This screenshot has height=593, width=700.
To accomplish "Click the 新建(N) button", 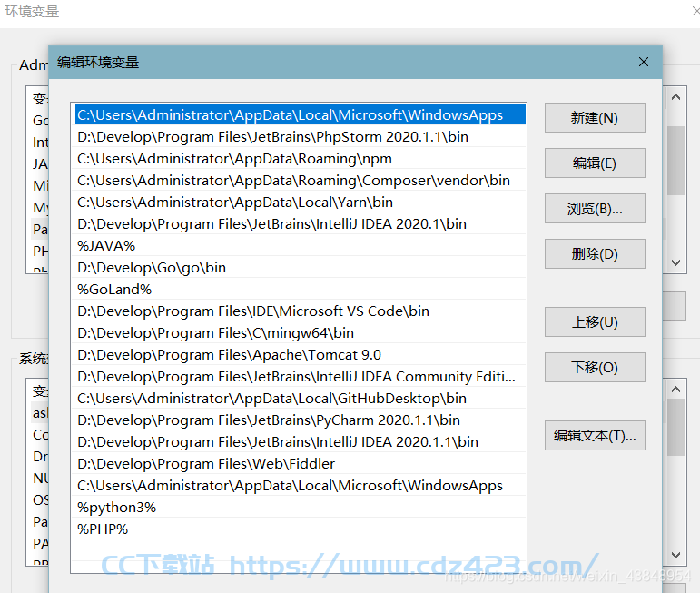I will tap(595, 118).
